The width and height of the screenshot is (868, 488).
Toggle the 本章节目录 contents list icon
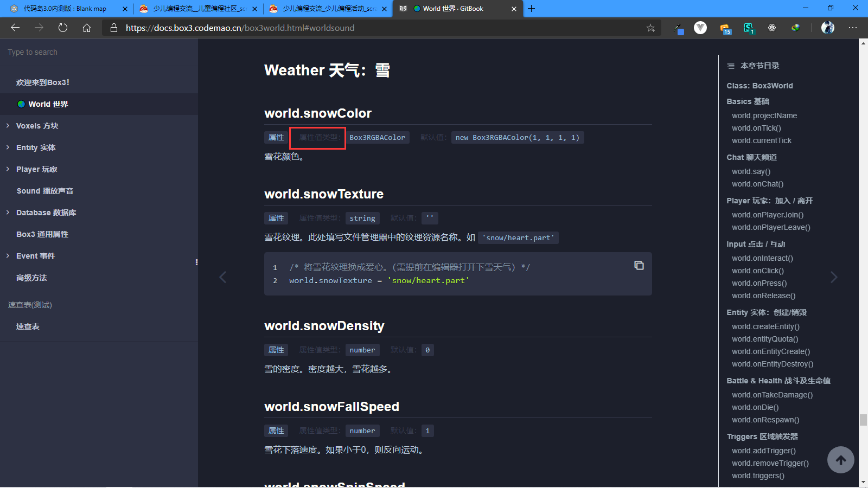pyautogui.click(x=731, y=66)
